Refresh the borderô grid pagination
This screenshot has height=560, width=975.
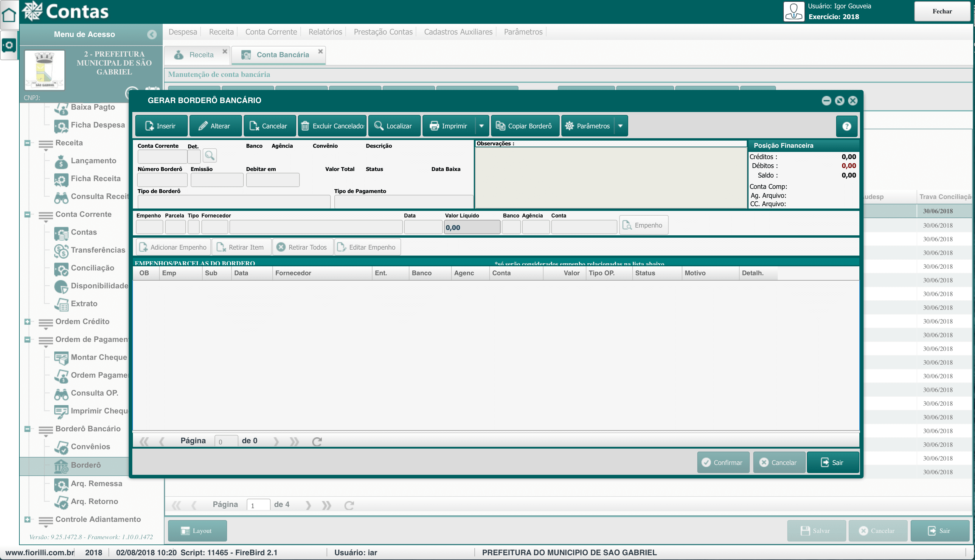317,441
